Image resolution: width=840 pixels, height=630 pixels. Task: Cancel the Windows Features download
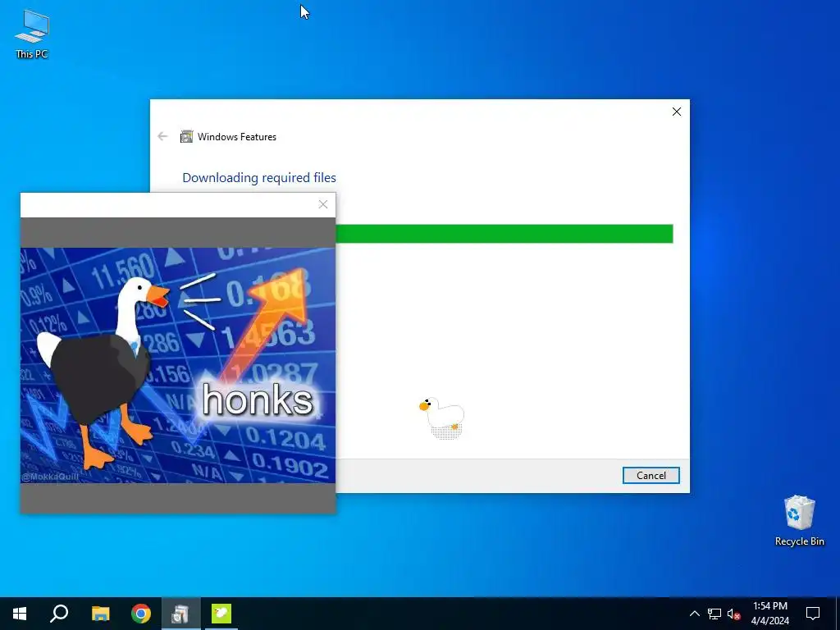click(x=651, y=475)
